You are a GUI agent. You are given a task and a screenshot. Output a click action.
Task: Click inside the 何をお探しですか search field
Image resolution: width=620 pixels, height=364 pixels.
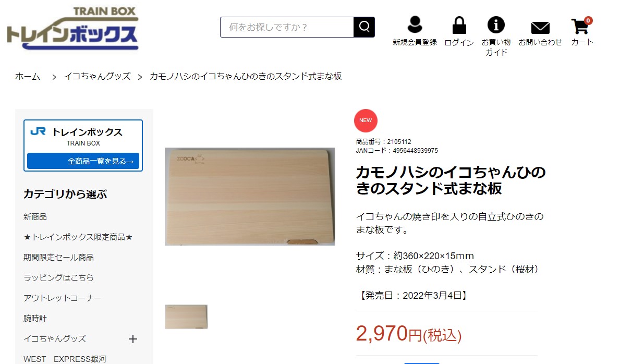[287, 27]
